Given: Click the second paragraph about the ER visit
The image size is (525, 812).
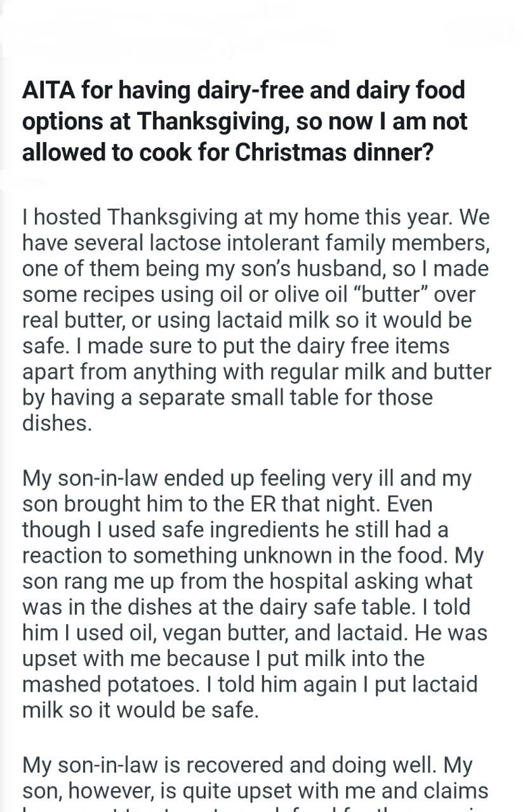Looking at the screenshot, I should pos(254,593).
